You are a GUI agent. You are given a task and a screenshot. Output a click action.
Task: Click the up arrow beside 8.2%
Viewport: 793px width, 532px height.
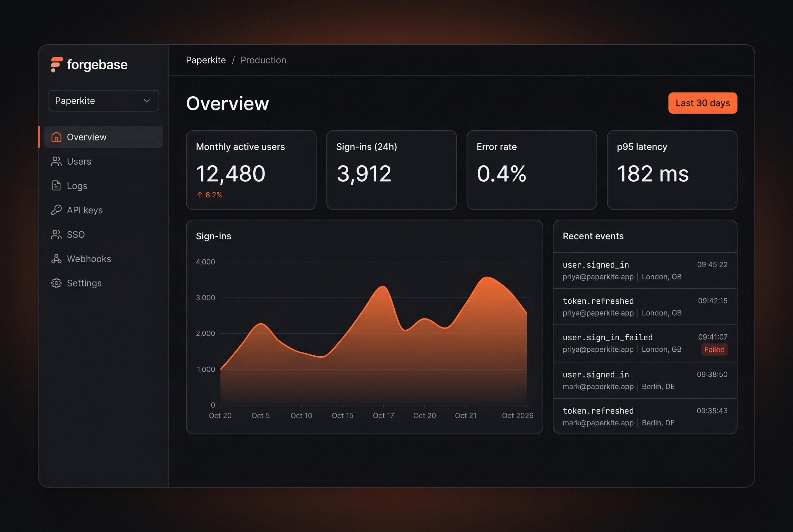pos(200,195)
